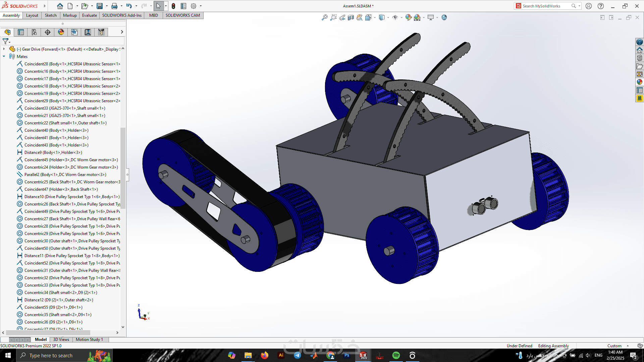Collapse the Mates folder

coord(4,56)
